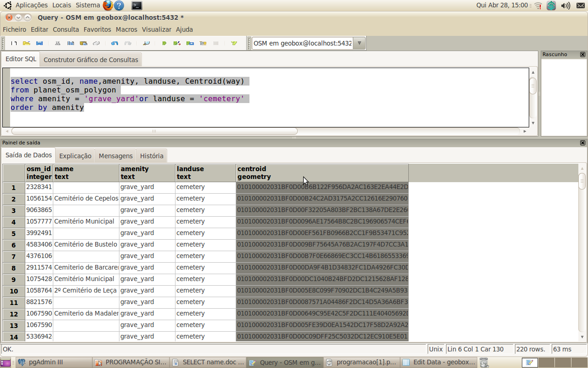
Task: Open Sistema menu in top panel
Action: point(88,5)
